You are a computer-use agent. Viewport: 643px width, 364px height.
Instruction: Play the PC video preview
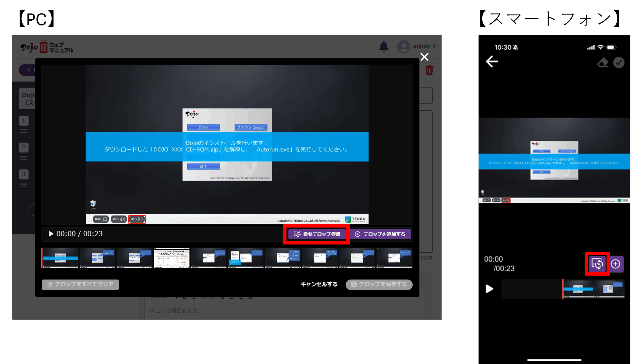pyautogui.click(x=51, y=234)
